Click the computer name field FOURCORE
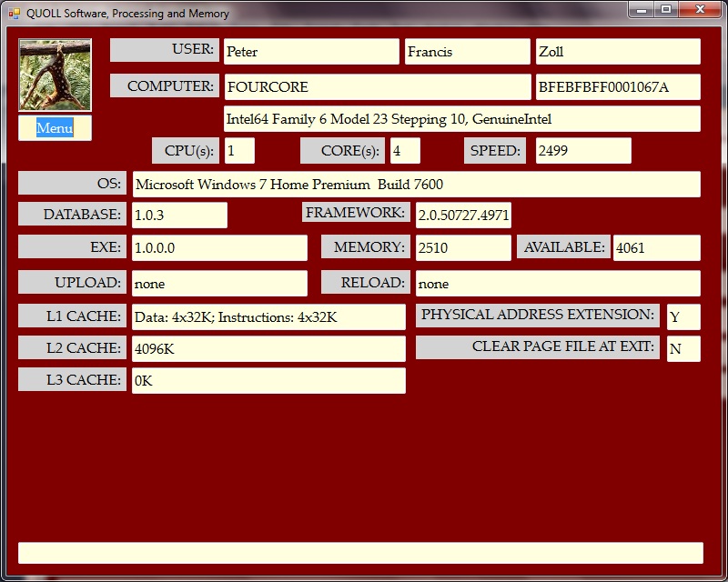The image size is (728, 582). tap(377, 87)
